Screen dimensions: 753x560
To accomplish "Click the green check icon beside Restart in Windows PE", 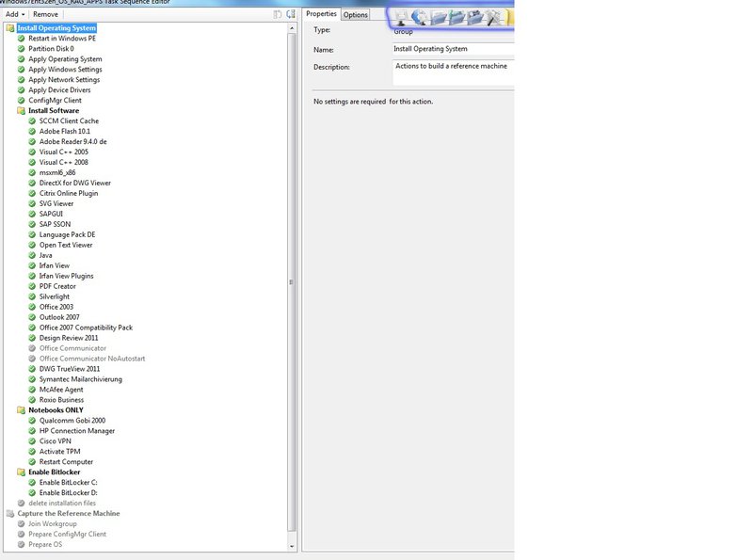I will pyautogui.click(x=21, y=39).
